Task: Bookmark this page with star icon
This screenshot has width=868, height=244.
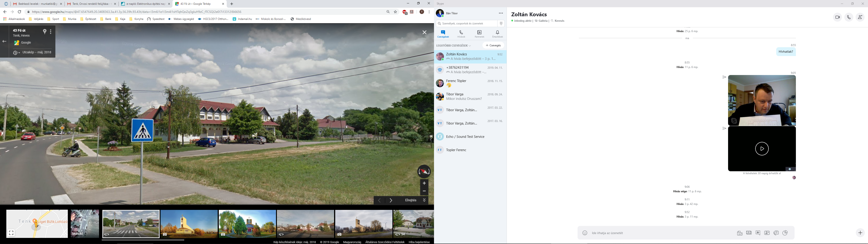Action: 395,12
